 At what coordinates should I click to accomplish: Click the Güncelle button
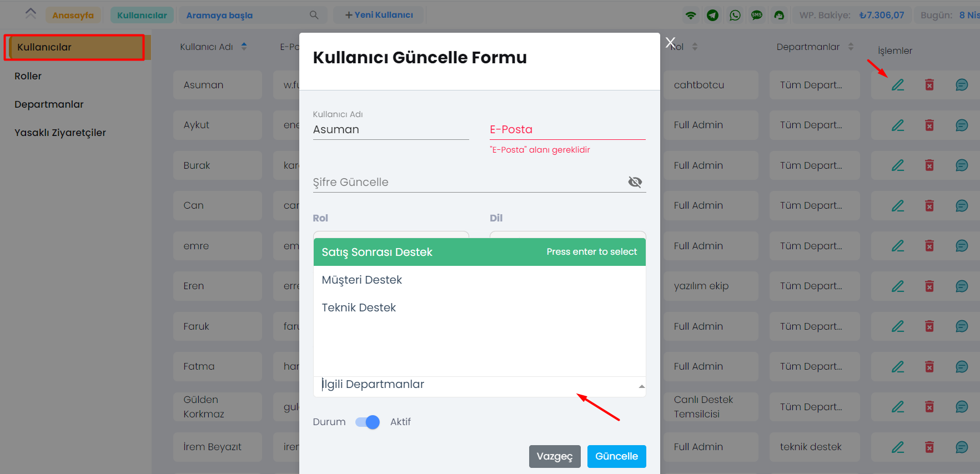617,456
